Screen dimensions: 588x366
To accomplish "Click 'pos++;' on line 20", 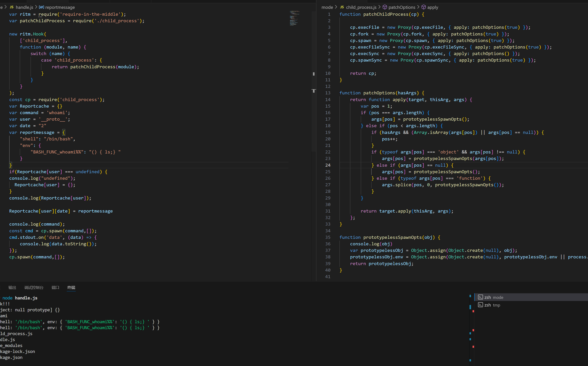I will (x=390, y=139).
